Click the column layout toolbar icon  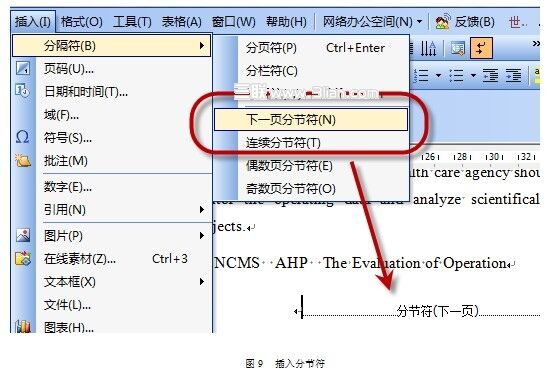pos(428,48)
